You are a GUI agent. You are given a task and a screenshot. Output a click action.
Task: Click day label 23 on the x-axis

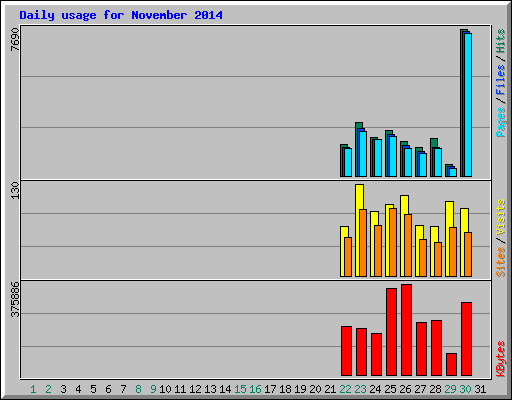tap(360, 389)
